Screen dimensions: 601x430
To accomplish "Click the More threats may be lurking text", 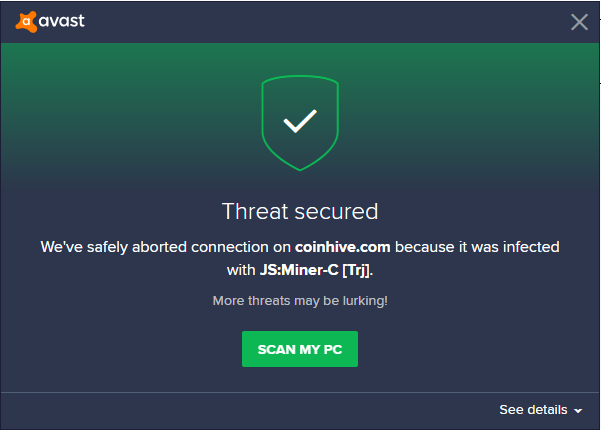I will pyautogui.click(x=300, y=301).
